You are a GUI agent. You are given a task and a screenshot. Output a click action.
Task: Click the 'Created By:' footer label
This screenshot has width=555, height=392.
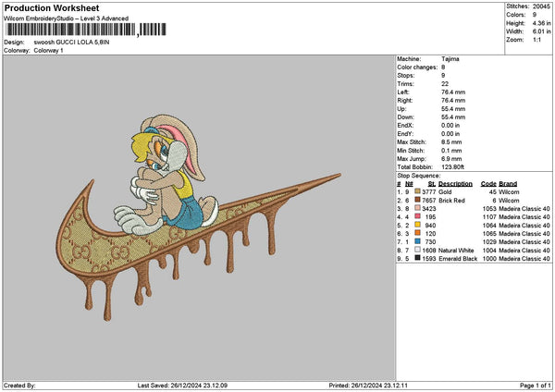tap(19, 386)
